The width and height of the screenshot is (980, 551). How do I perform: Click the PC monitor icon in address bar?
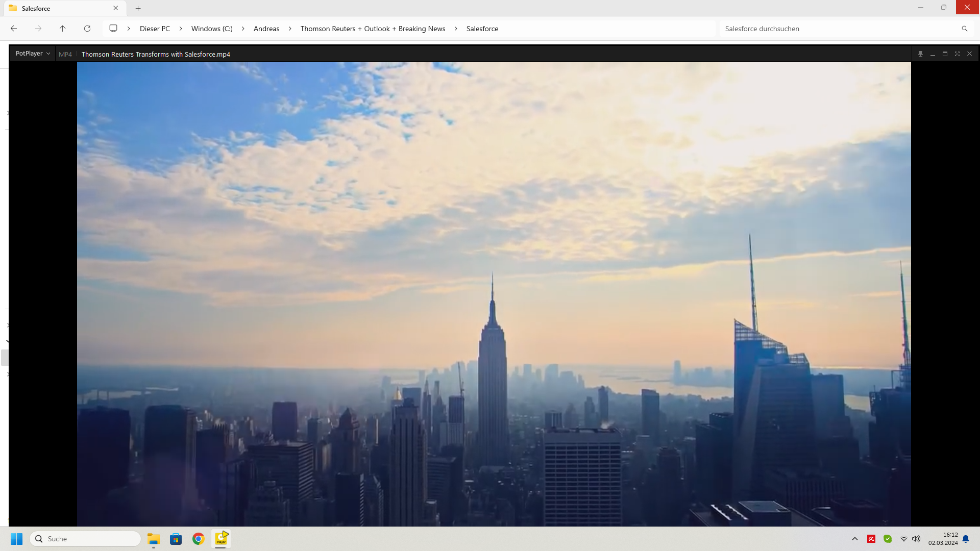pos(113,29)
